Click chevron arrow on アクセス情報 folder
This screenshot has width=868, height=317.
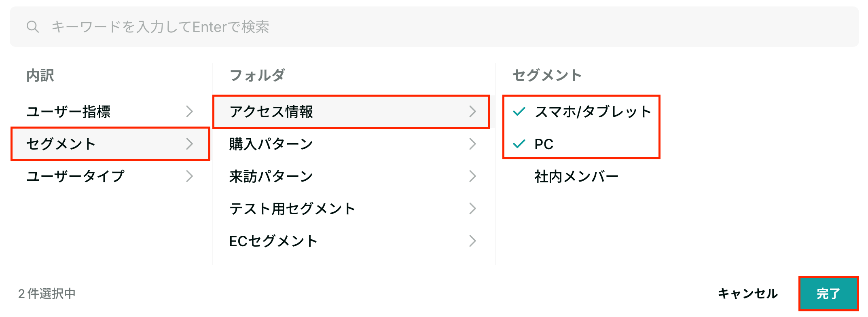click(472, 111)
